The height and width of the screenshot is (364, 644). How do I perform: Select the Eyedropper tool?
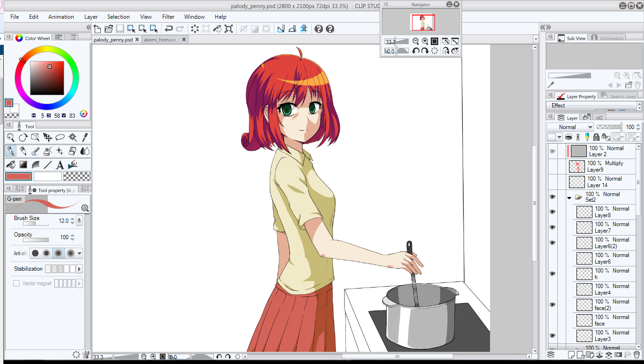85,137
